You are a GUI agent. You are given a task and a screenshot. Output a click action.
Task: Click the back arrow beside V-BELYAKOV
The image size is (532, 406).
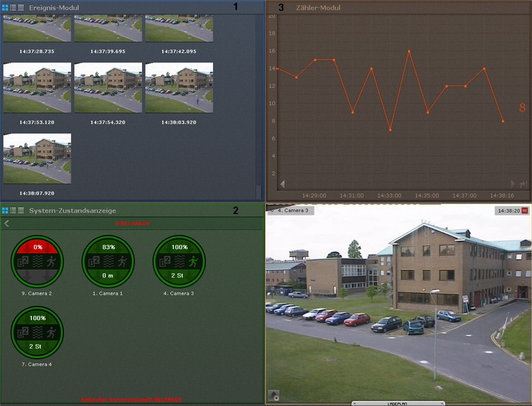click(x=7, y=223)
